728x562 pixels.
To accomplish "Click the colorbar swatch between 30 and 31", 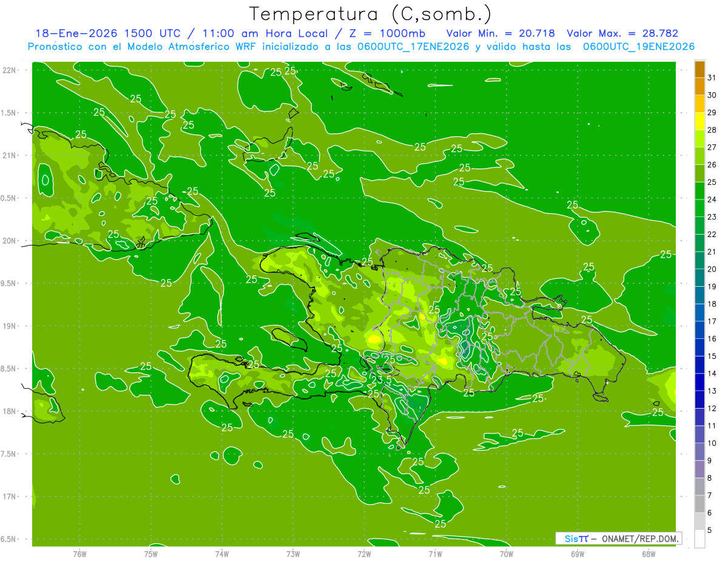I will [x=699, y=87].
